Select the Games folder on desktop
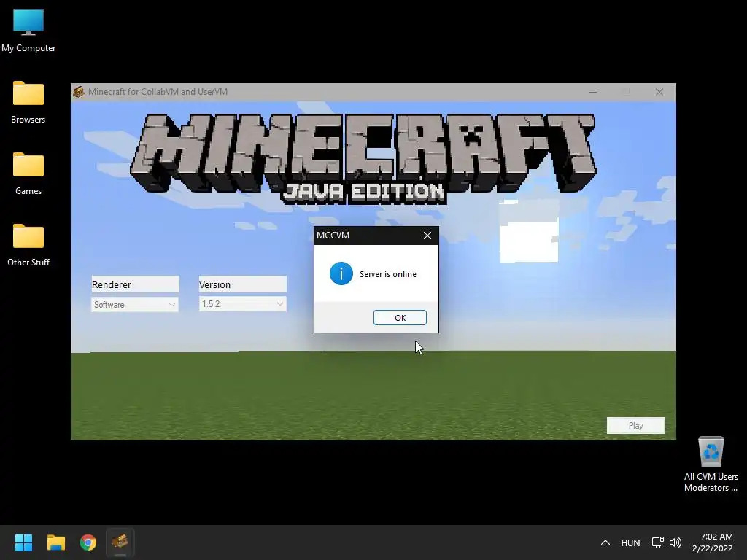Image resolution: width=747 pixels, height=560 pixels. [x=28, y=174]
